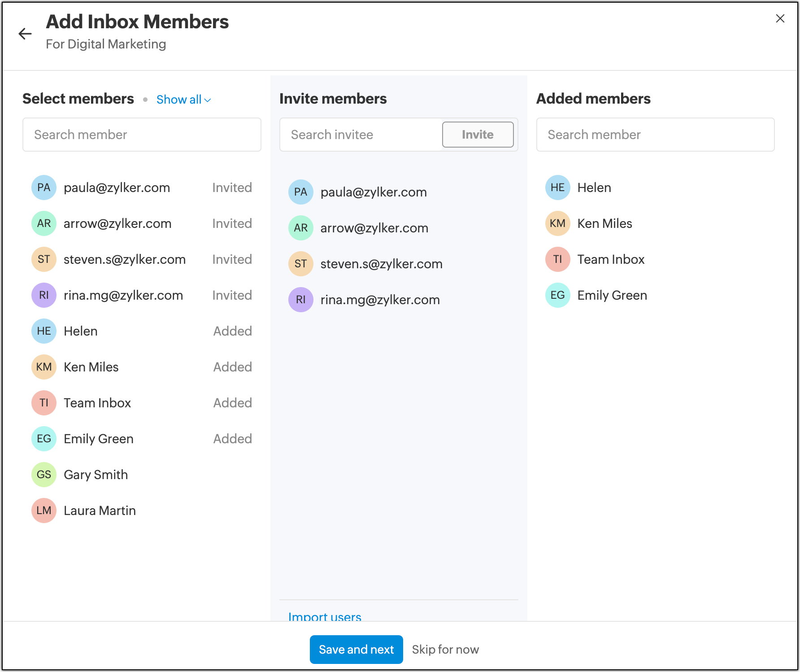Click Helen's HE avatar in Added members

click(x=557, y=188)
